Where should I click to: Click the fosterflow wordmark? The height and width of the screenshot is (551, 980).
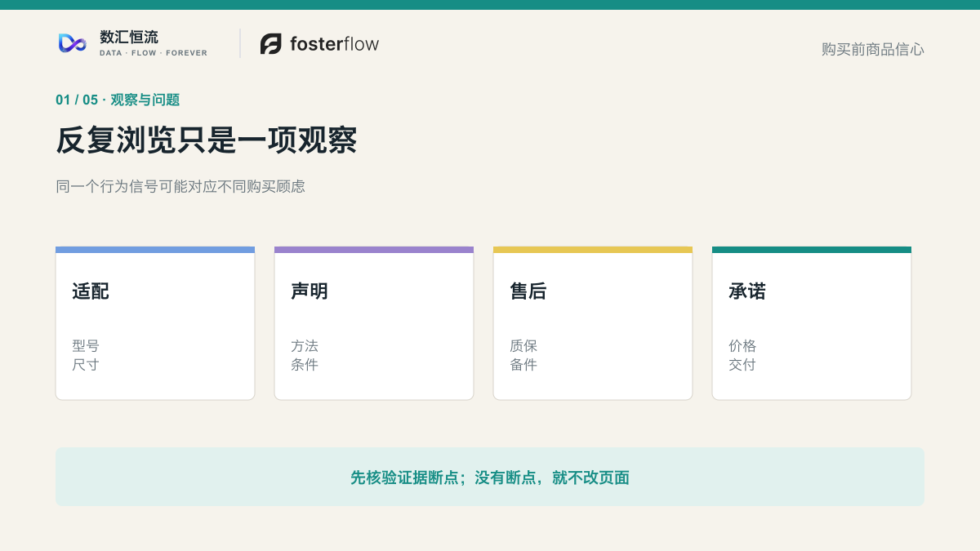coord(334,44)
